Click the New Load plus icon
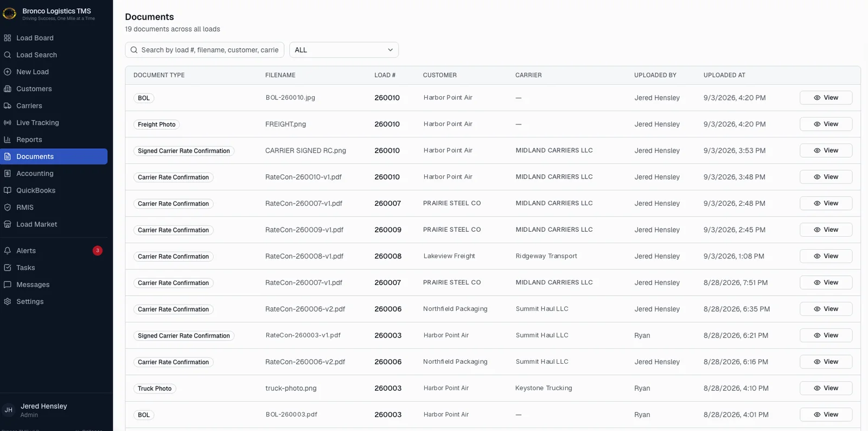 click(8, 72)
